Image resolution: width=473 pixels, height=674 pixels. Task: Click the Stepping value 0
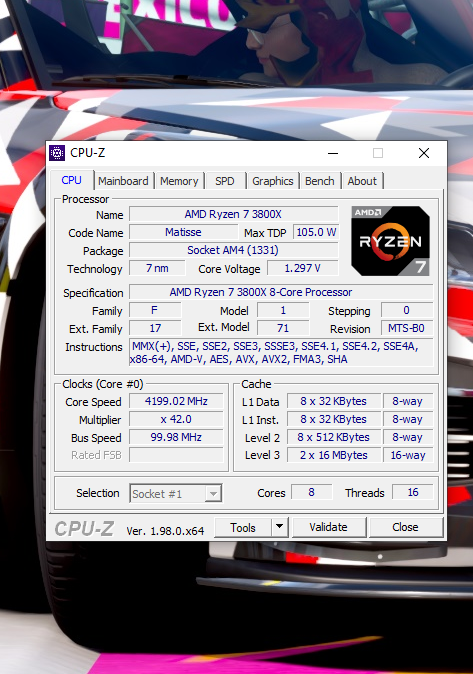pos(407,310)
